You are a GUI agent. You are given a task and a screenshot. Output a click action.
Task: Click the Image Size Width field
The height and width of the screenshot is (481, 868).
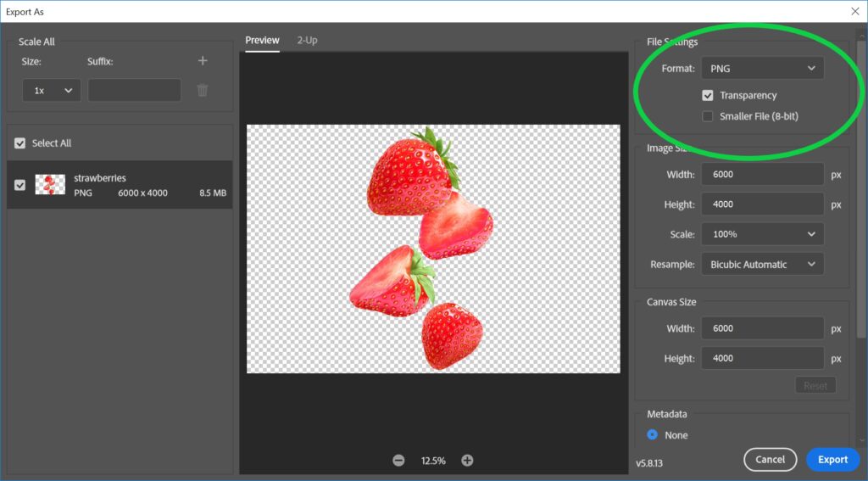pyautogui.click(x=762, y=175)
